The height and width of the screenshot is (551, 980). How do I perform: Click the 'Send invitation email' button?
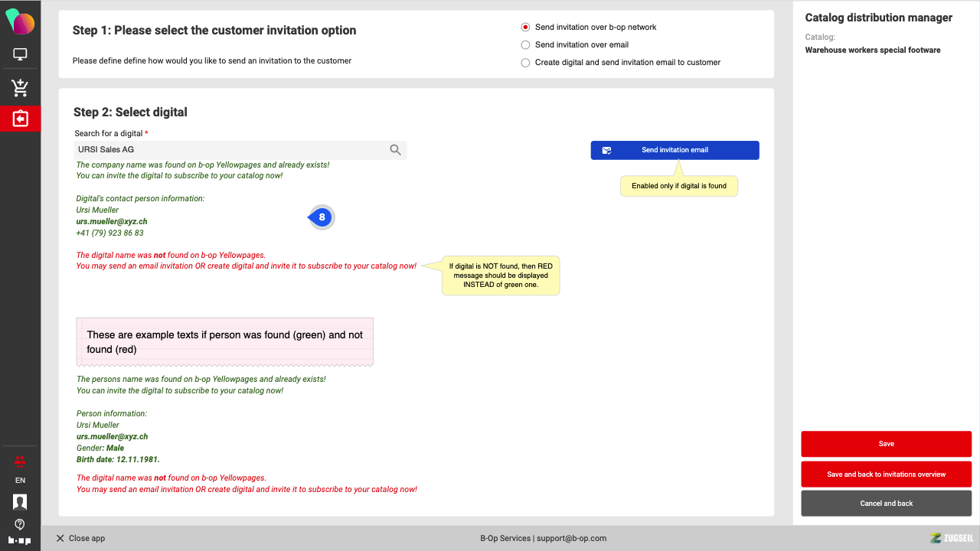coord(675,150)
